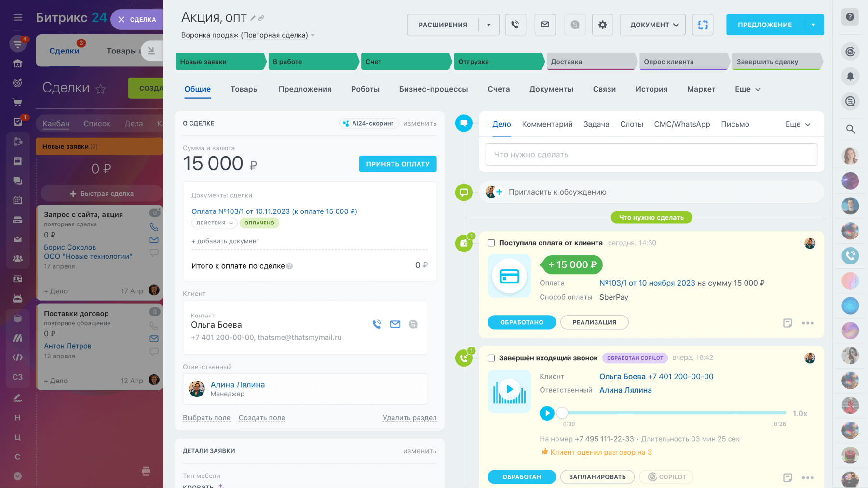Click pencil icon to edit deal title

253,18
